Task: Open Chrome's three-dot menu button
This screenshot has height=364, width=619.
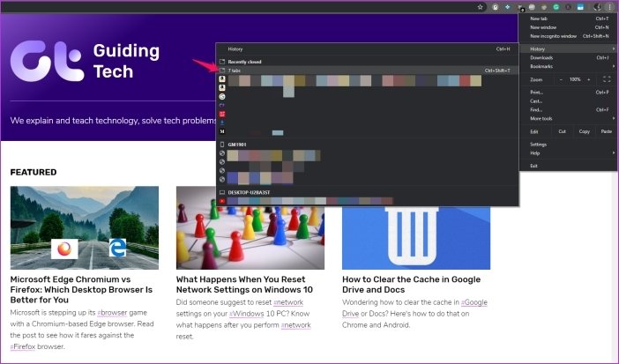Action: pos(609,6)
